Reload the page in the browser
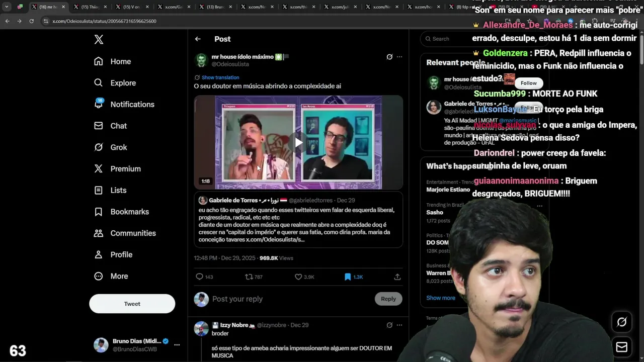 pyautogui.click(x=31, y=21)
